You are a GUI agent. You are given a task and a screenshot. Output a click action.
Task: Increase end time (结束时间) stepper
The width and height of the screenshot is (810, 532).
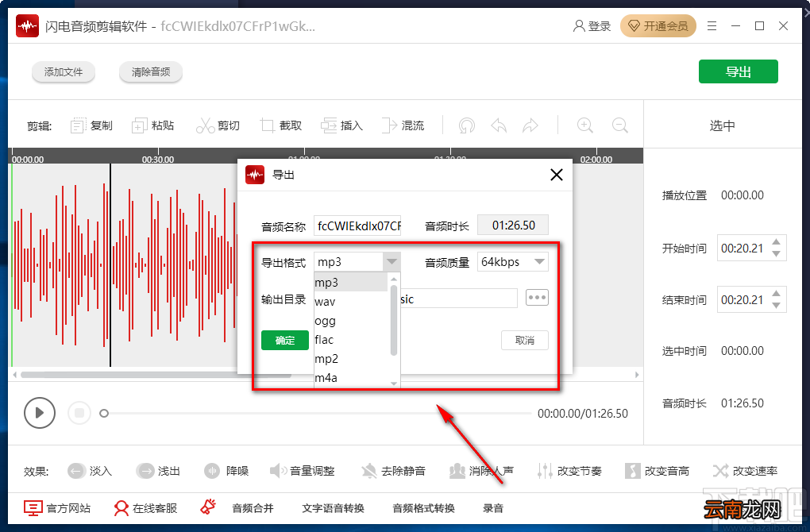coord(776,294)
